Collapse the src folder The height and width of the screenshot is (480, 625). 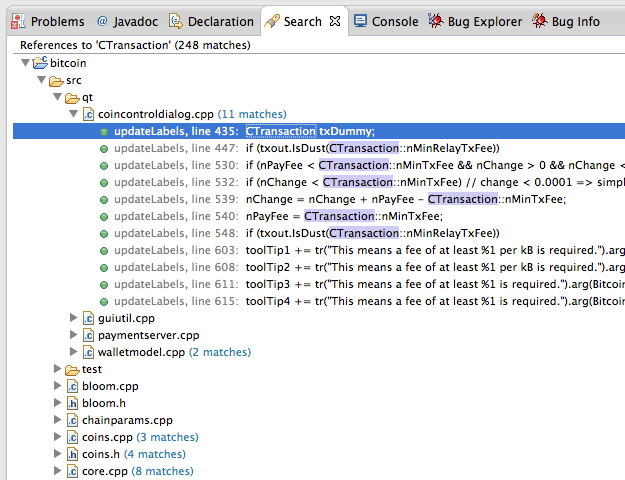41,80
